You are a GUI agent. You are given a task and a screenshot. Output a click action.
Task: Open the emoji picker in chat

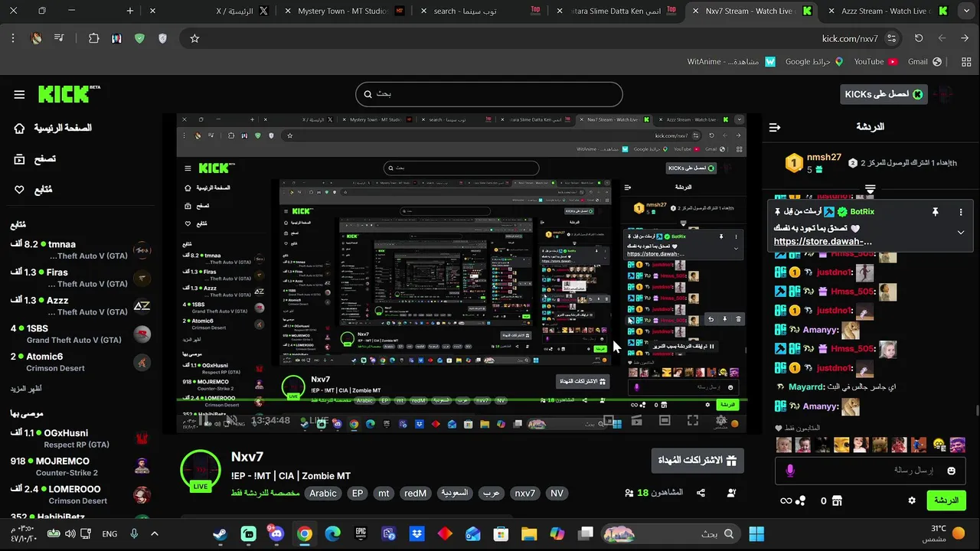click(952, 471)
